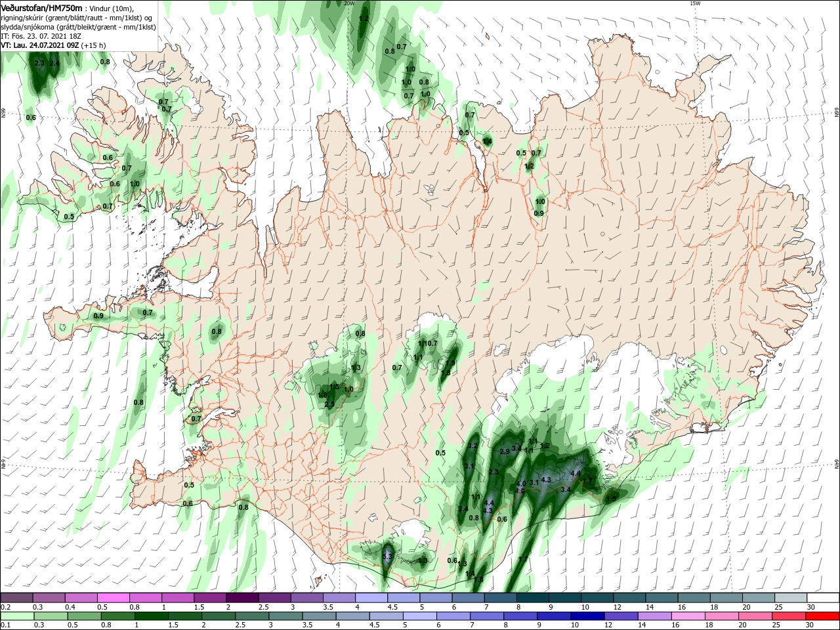Click the bright red swatch ending the lower legend row
This screenshot has height=630, width=840.
pyautogui.click(x=823, y=616)
